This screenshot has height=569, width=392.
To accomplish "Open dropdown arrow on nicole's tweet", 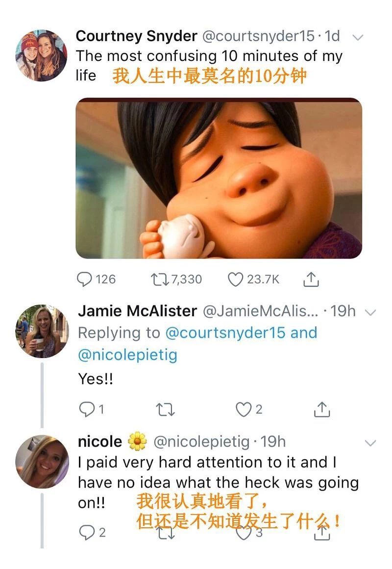I will pyautogui.click(x=370, y=443).
